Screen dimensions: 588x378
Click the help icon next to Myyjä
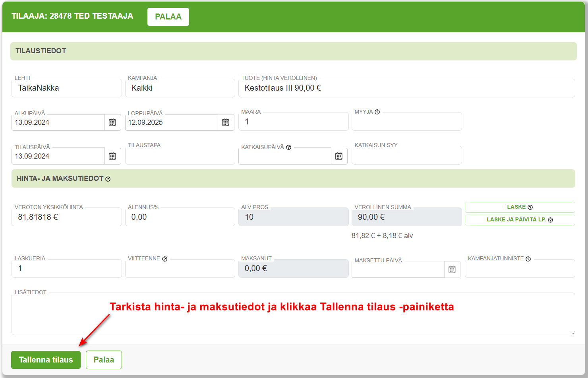(x=377, y=112)
